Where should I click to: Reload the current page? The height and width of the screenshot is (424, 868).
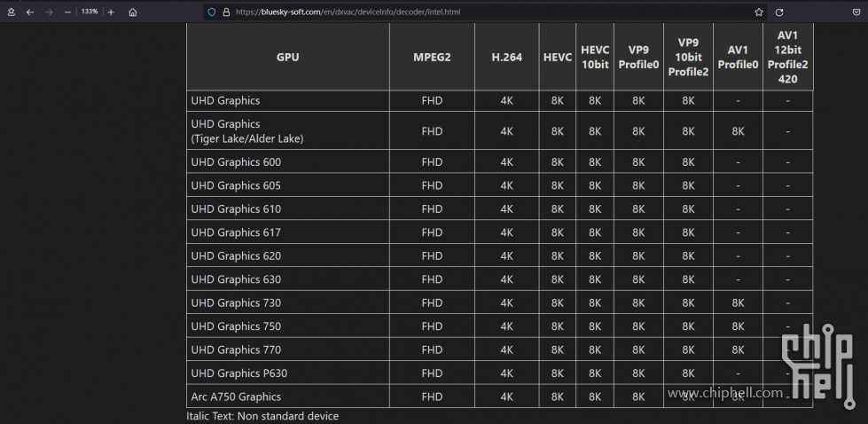click(778, 12)
